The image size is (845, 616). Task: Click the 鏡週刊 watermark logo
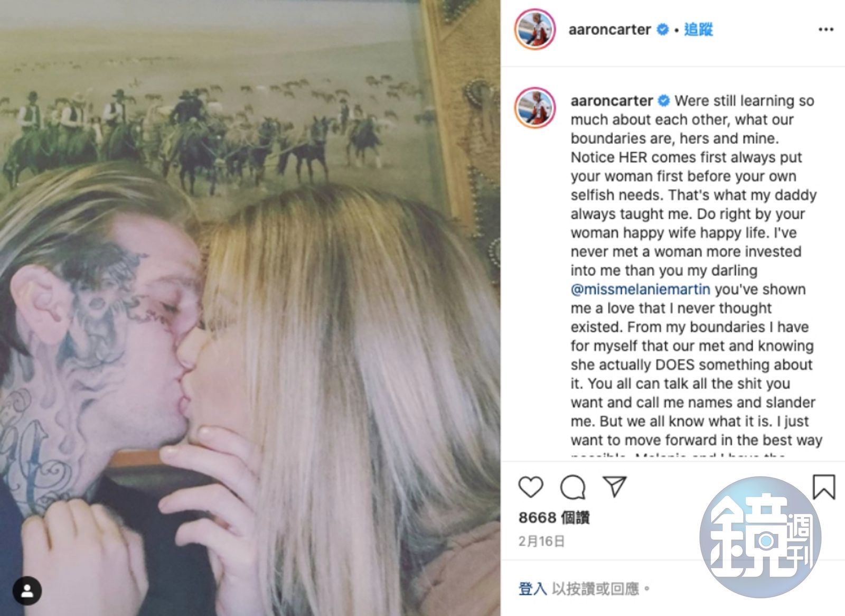click(x=760, y=537)
